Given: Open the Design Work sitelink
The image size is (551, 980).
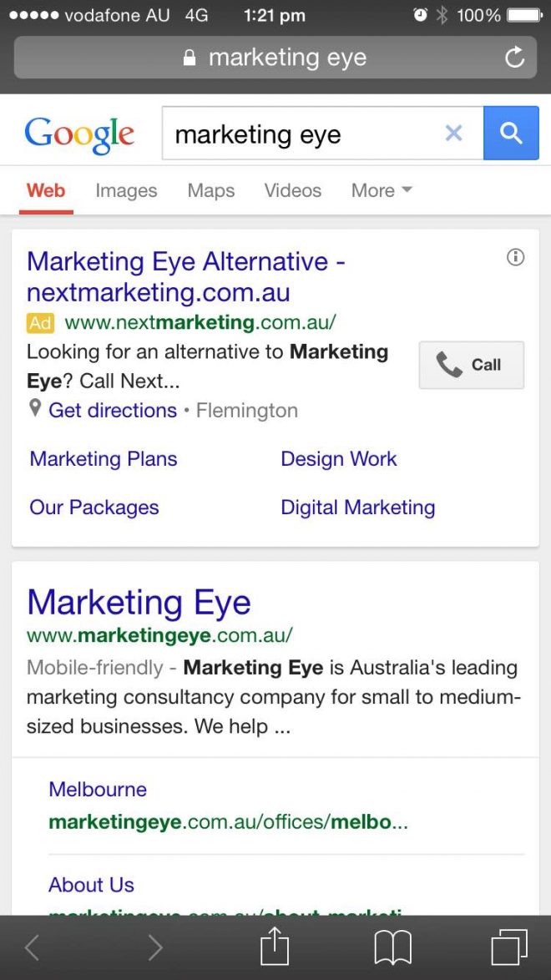Looking at the screenshot, I should [338, 459].
